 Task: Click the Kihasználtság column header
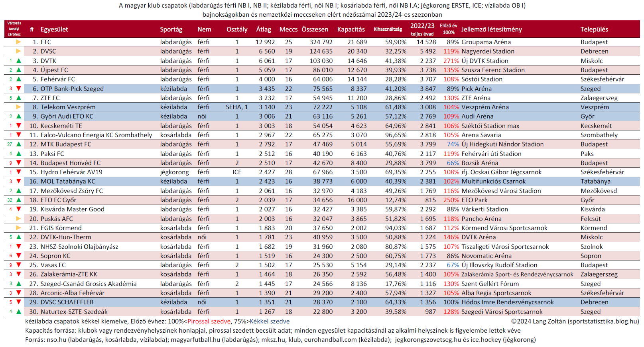coord(388,29)
